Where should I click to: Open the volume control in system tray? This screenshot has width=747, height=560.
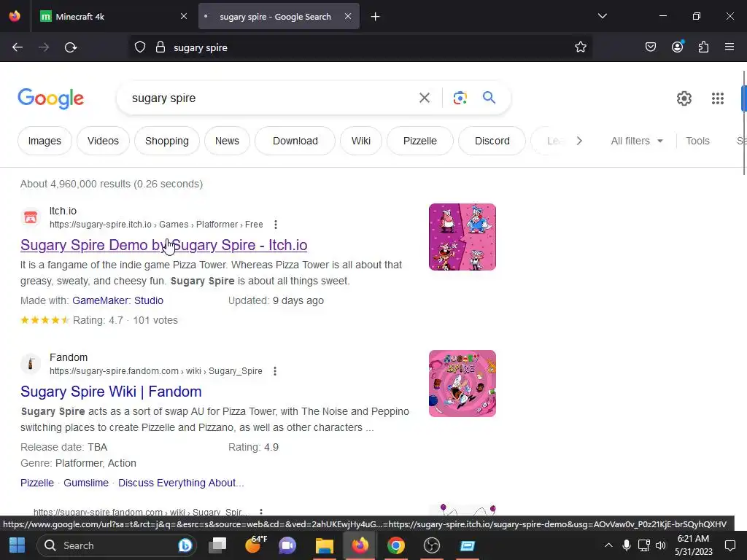661,545
